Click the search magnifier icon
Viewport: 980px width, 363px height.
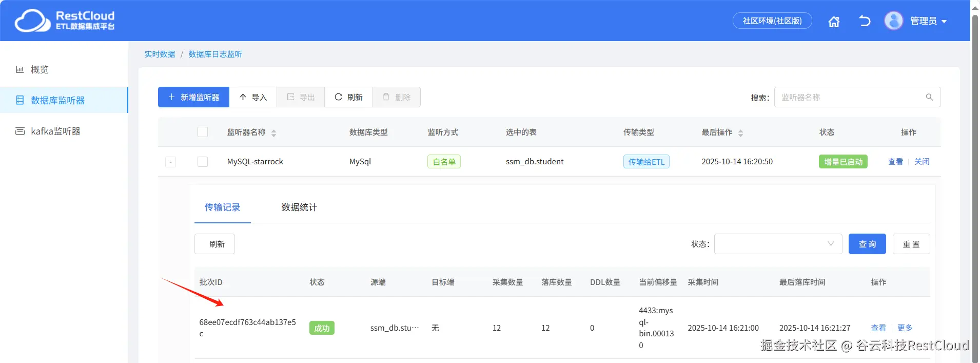click(929, 97)
